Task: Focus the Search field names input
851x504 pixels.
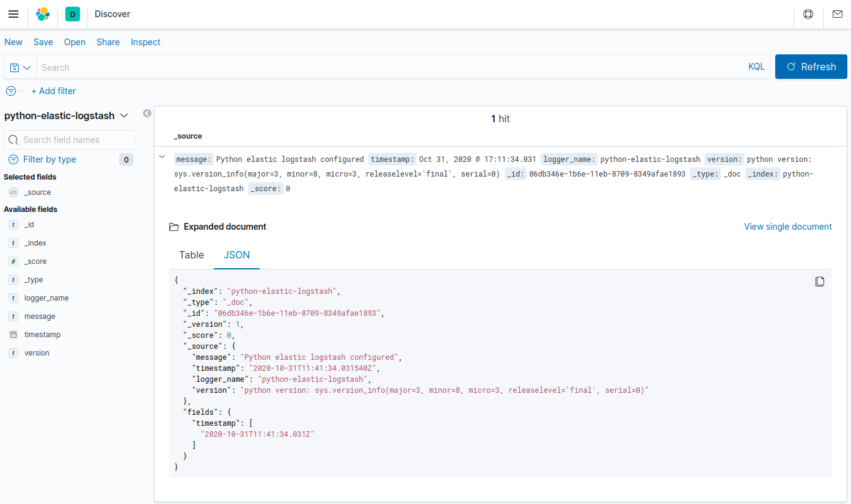Action: (x=70, y=140)
